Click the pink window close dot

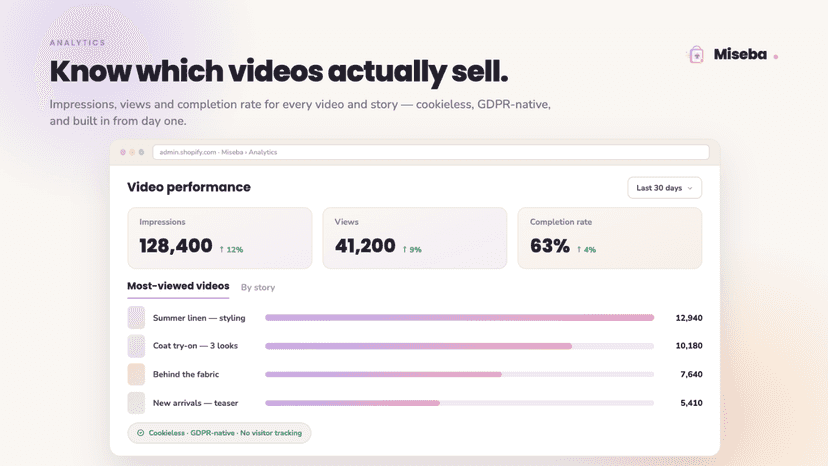[123, 152]
